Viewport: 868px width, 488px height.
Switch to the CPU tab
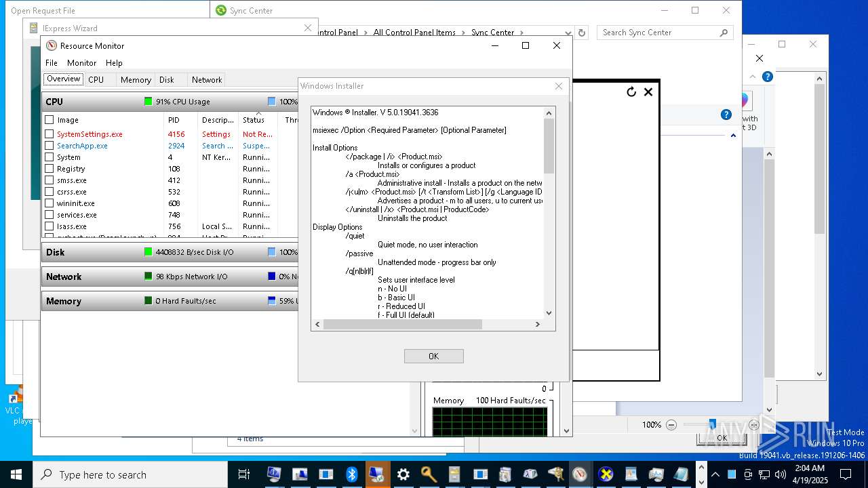[x=96, y=80]
